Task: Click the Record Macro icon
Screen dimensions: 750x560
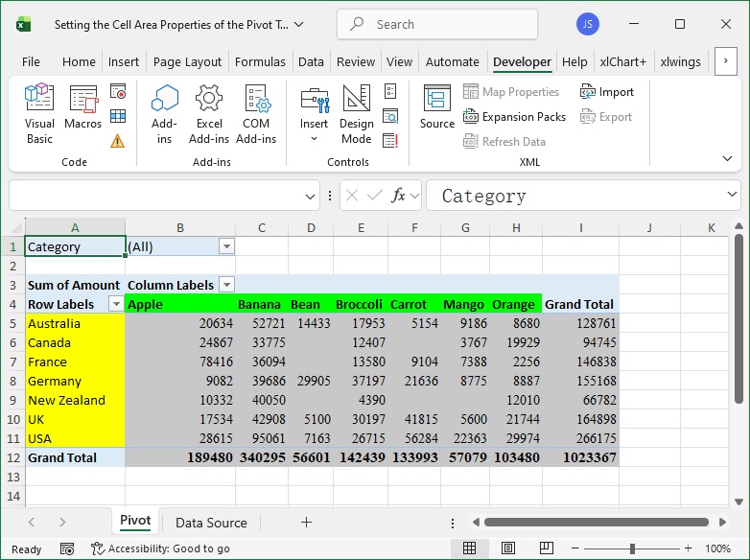Action: tap(118, 91)
